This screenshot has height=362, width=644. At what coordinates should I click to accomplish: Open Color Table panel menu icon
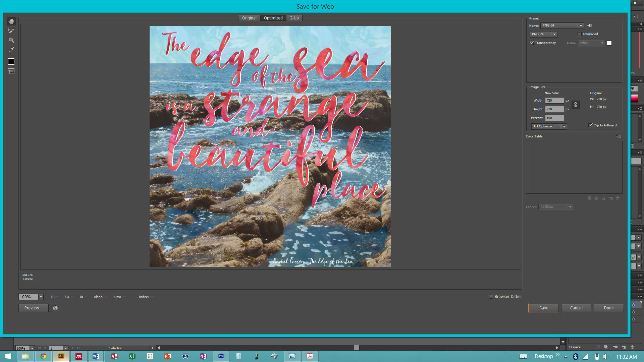click(x=619, y=136)
